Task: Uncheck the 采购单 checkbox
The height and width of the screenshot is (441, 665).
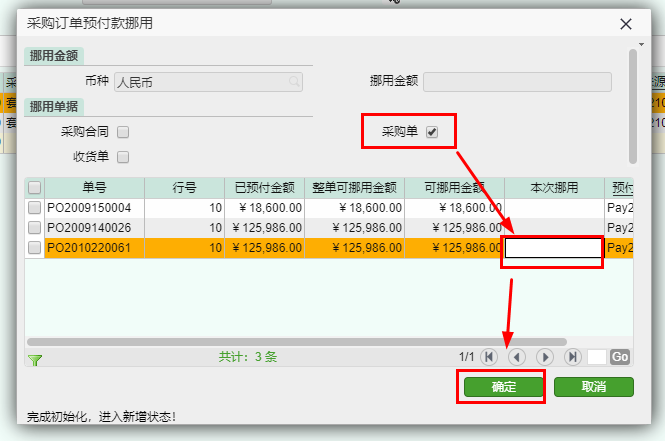Action: 432,131
